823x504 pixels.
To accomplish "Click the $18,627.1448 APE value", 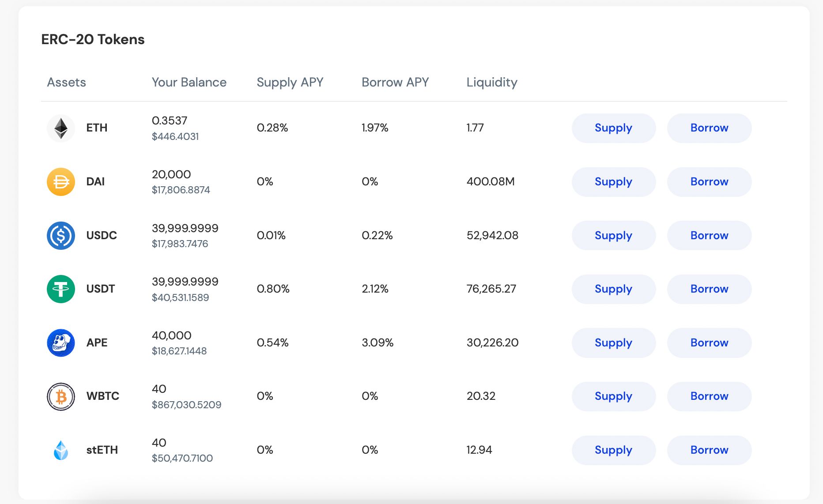I will pyautogui.click(x=179, y=351).
